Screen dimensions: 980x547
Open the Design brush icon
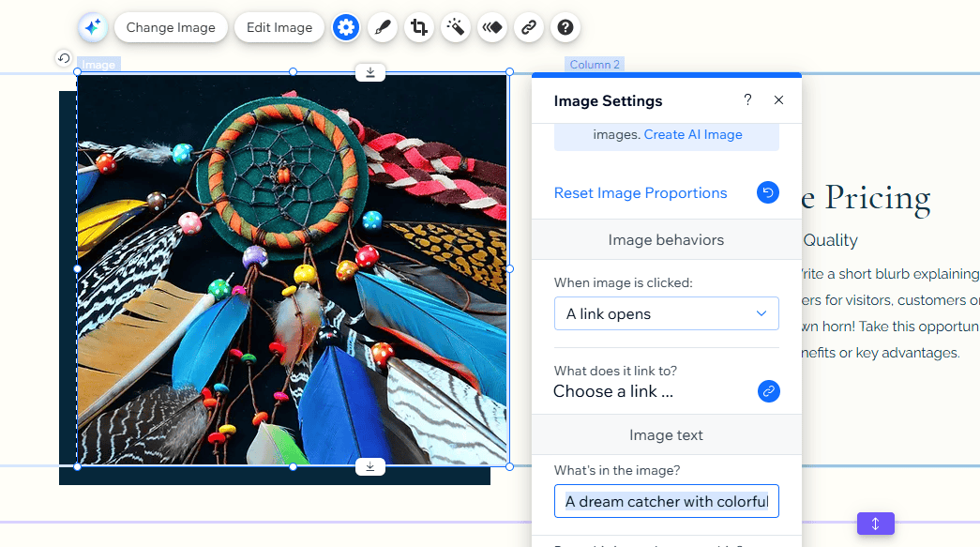[x=382, y=27]
